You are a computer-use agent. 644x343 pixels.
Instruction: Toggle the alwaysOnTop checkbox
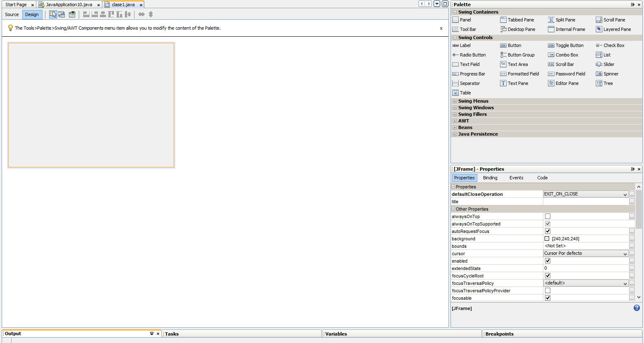tap(547, 216)
